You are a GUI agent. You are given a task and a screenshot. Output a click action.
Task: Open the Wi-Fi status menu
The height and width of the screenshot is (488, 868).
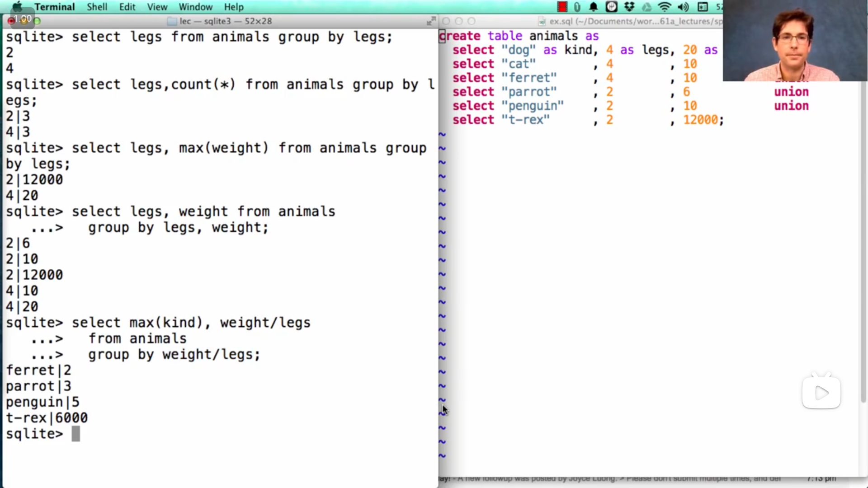665,7
